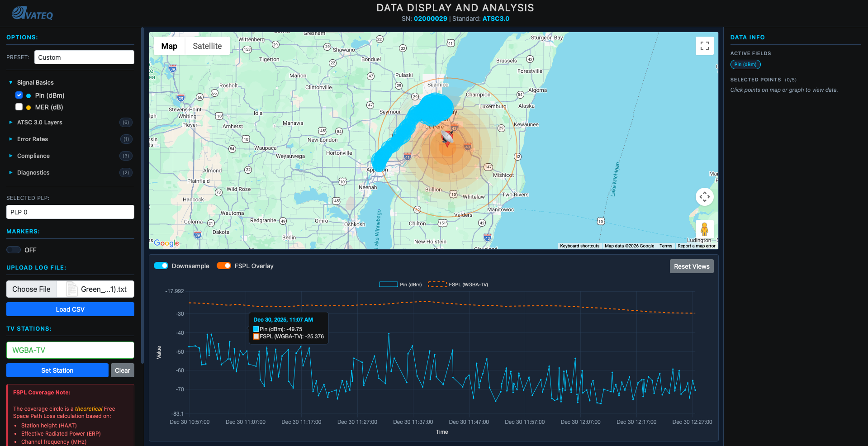868x446 pixels.
Task: Toggle fullscreen view on the Google map
Action: (704, 45)
